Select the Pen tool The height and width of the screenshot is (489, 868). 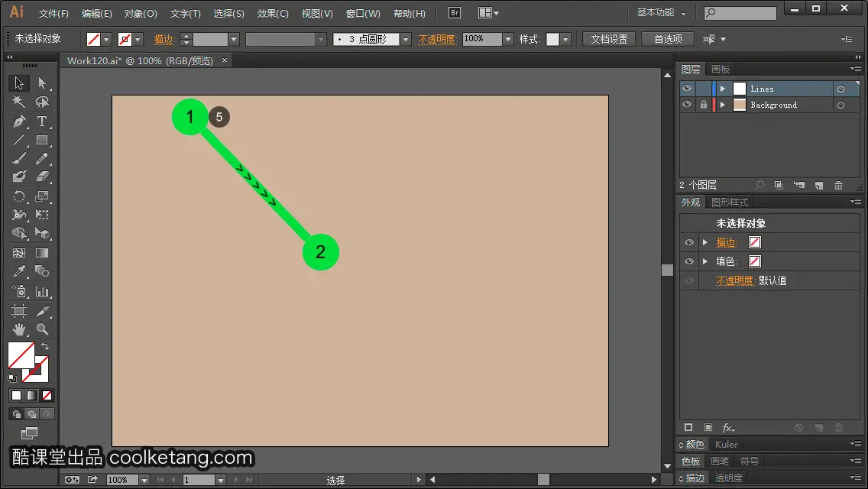coord(19,121)
